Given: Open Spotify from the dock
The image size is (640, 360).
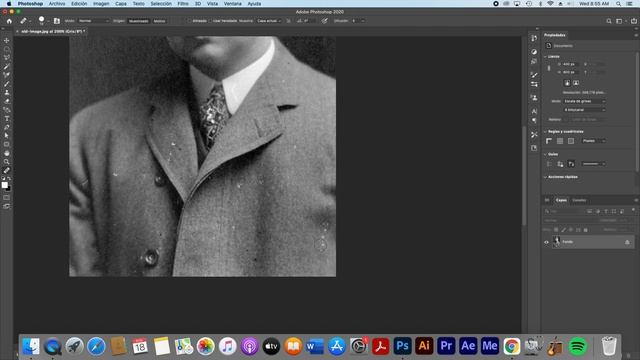Looking at the screenshot, I should [577, 346].
